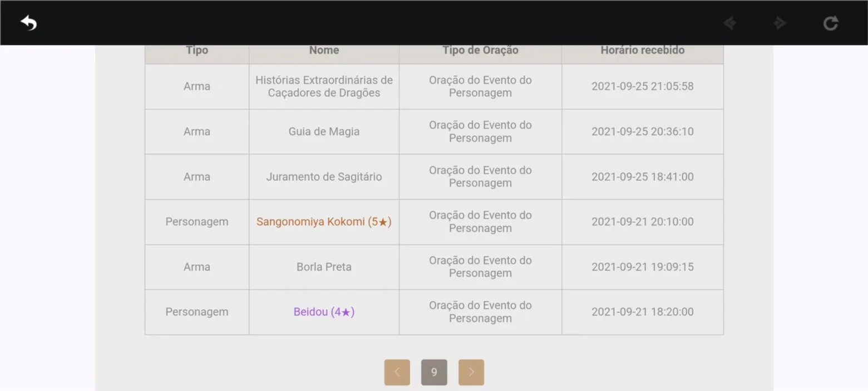Select Beidou (4★) name
The height and width of the screenshot is (391, 868).
click(x=324, y=312)
